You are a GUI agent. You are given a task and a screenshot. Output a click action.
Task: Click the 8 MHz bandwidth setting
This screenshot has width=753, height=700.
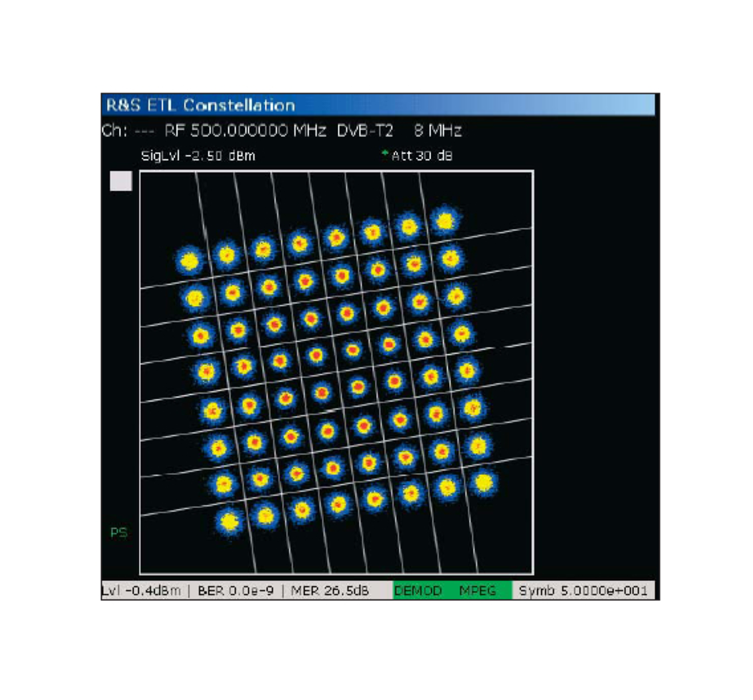click(x=438, y=131)
